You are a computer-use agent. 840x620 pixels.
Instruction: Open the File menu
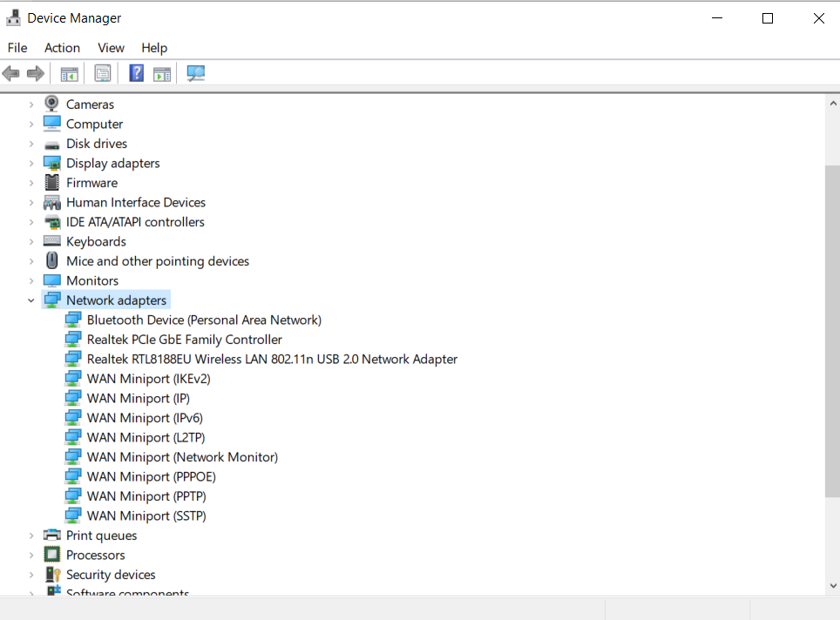click(17, 48)
